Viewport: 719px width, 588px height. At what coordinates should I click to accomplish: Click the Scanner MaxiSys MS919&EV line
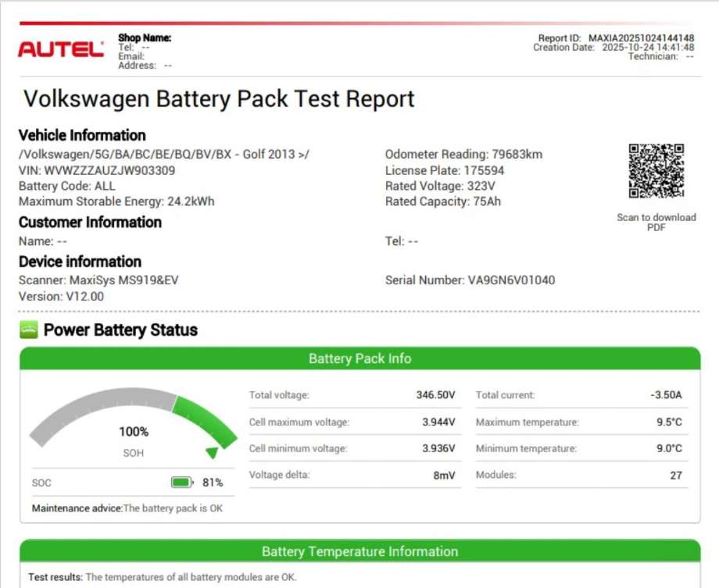coord(98,280)
